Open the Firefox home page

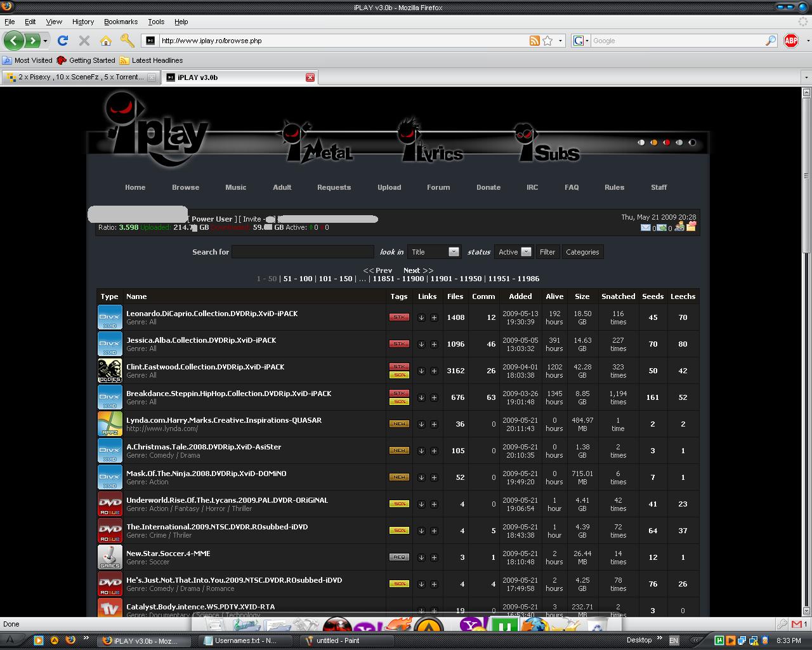pos(105,41)
